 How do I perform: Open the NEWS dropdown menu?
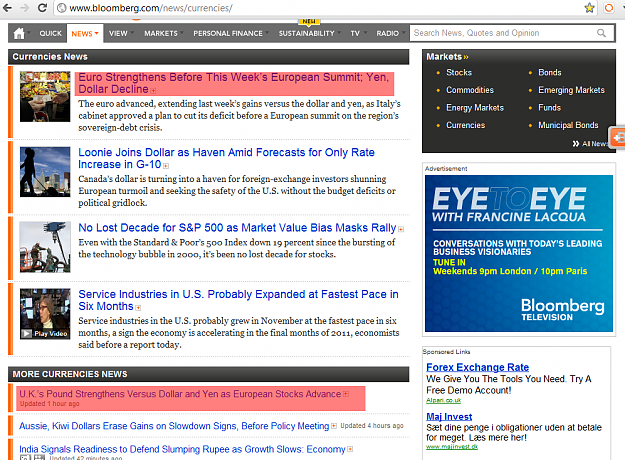coord(85,34)
